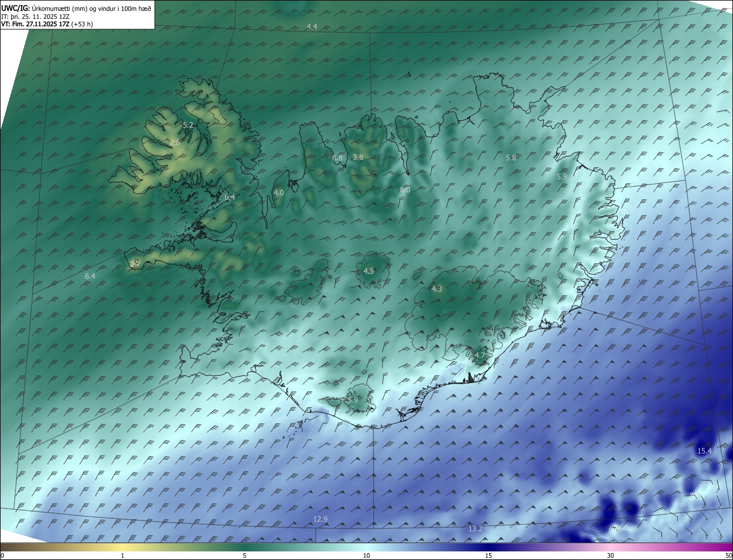Click the title text 'UWC/IG: Úrkomumætti (mm)'

click(44, 9)
